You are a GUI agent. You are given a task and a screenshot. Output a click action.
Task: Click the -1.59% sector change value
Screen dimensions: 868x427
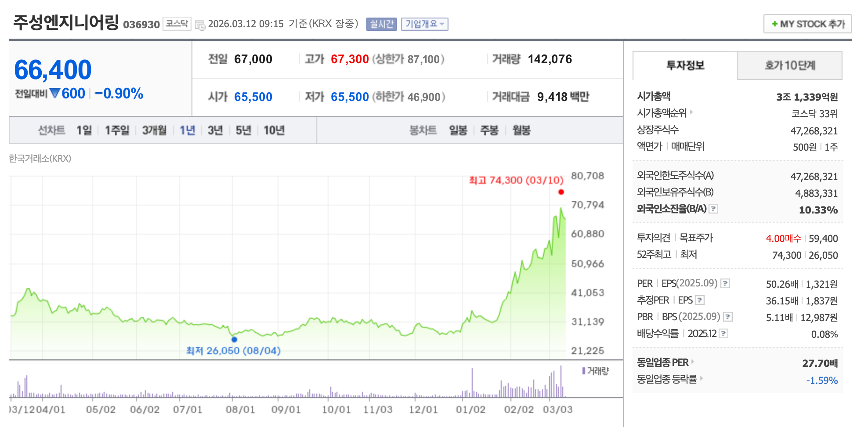click(822, 380)
